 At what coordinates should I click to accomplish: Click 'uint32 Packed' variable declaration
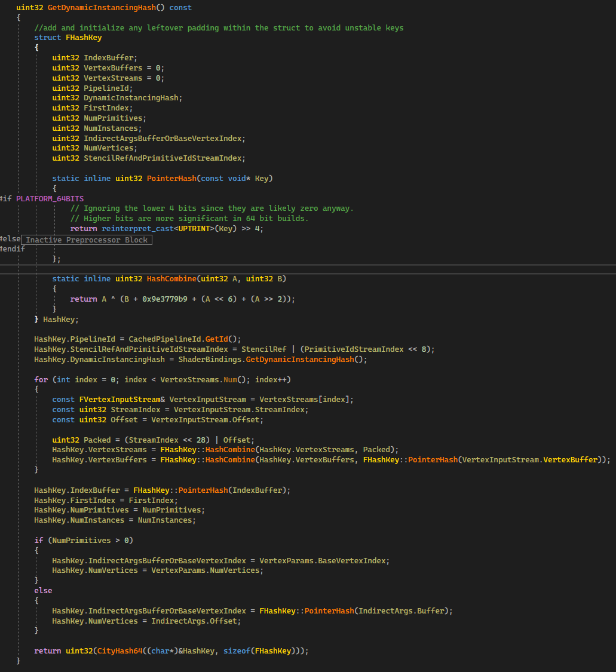point(81,441)
